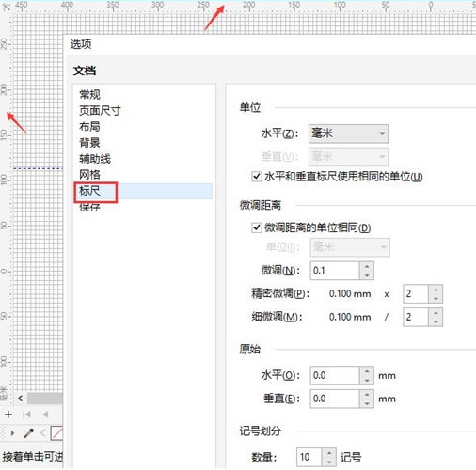Click the vertical ruler at 100
Screen dimensions: 476x470
pyautogui.click(x=4, y=180)
